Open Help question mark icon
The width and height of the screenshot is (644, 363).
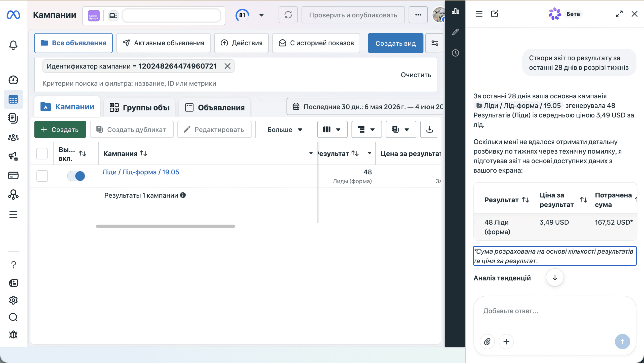point(13,265)
